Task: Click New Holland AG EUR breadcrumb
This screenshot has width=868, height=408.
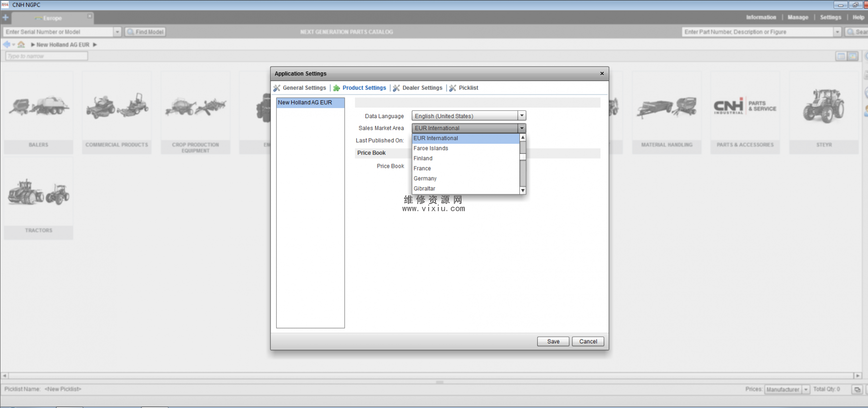Action: [63, 45]
